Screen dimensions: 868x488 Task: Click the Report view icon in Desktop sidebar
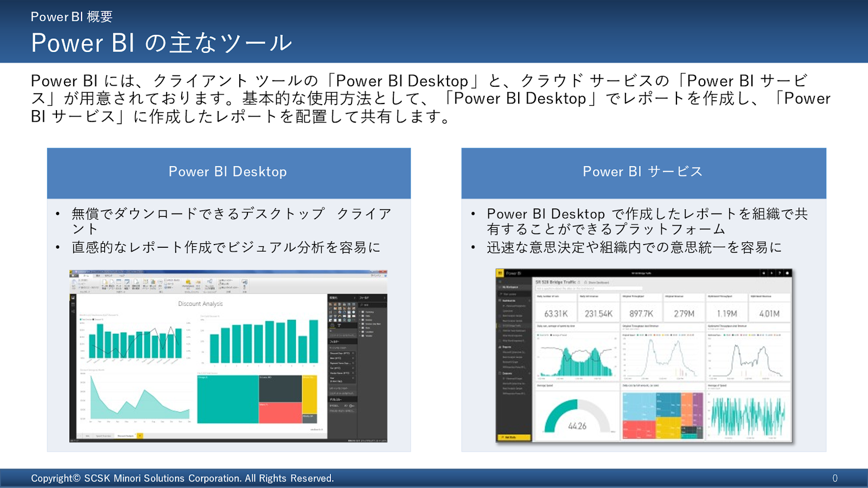pyautogui.click(x=73, y=298)
